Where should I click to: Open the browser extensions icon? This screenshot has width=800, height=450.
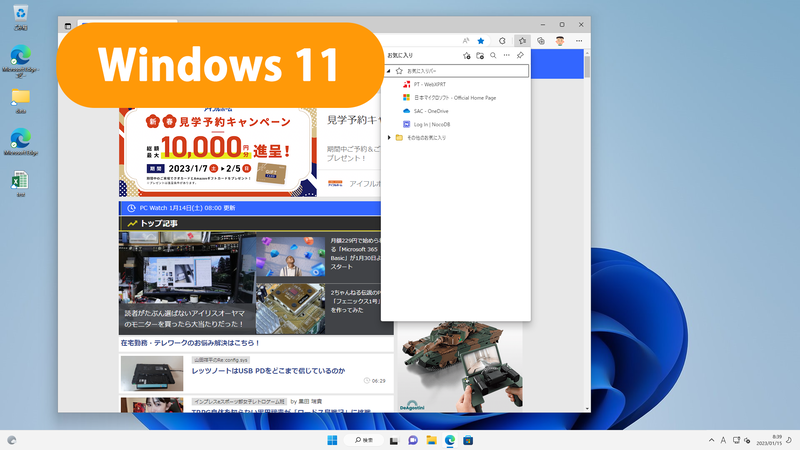coord(502,41)
